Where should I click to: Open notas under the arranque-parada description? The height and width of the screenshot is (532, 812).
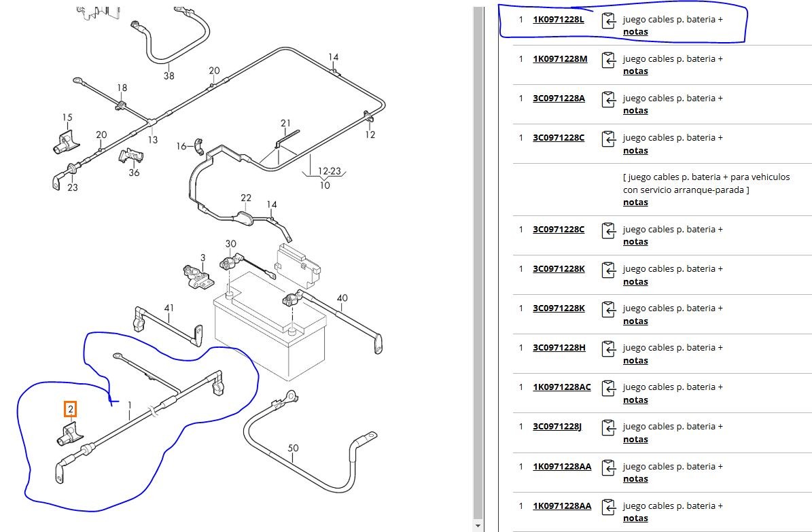635,202
